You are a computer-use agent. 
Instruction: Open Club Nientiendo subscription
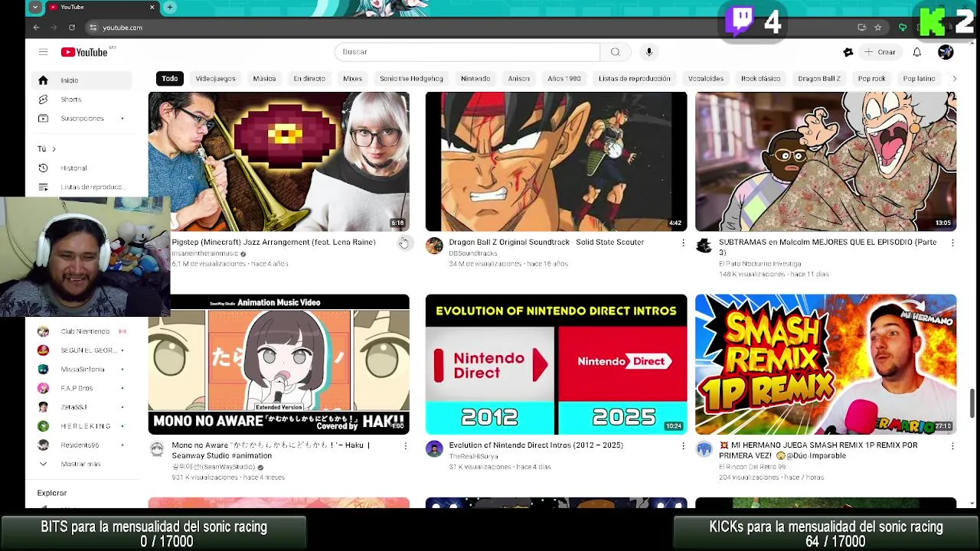coord(83,331)
